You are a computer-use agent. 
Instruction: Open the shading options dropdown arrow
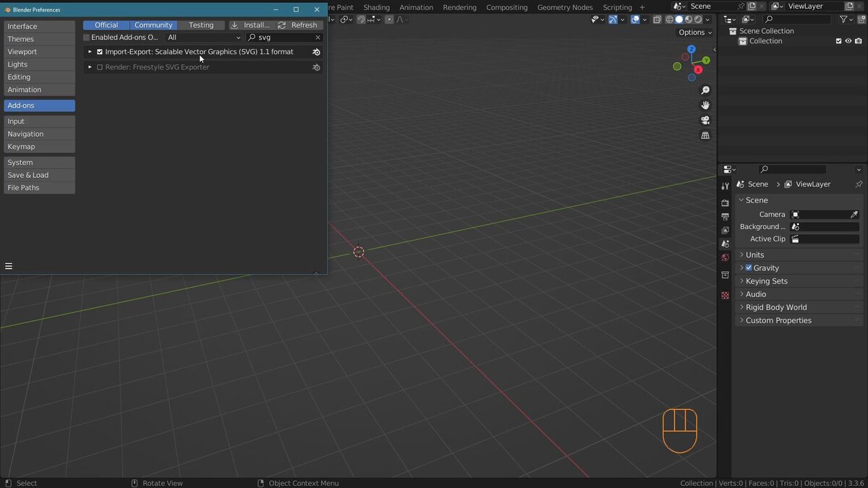[709, 20]
